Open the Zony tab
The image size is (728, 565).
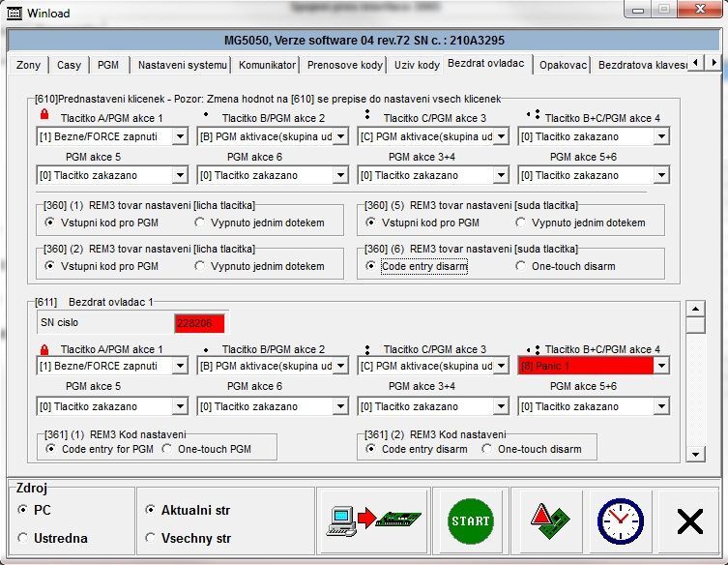(x=28, y=65)
